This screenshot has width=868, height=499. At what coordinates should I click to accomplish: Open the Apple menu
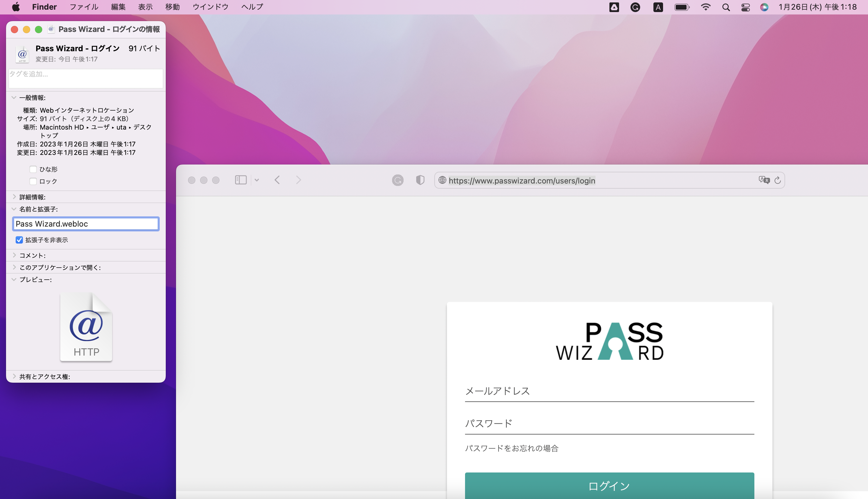(16, 7)
